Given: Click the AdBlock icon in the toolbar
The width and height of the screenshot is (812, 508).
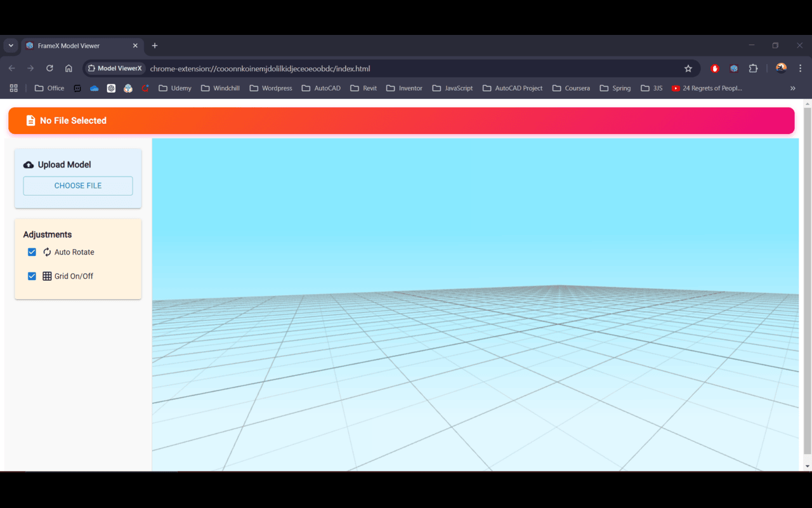Looking at the screenshot, I should click(x=714, y=68).
